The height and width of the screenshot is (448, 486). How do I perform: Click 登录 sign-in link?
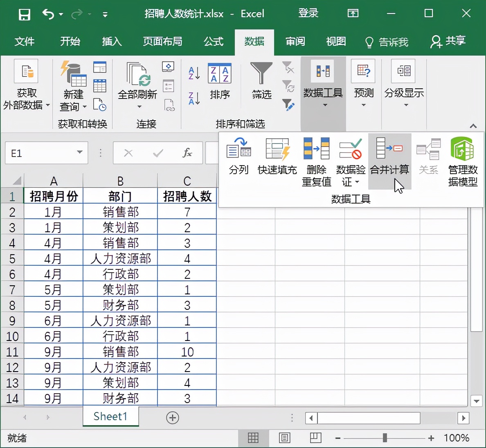[x=308, y=13]
